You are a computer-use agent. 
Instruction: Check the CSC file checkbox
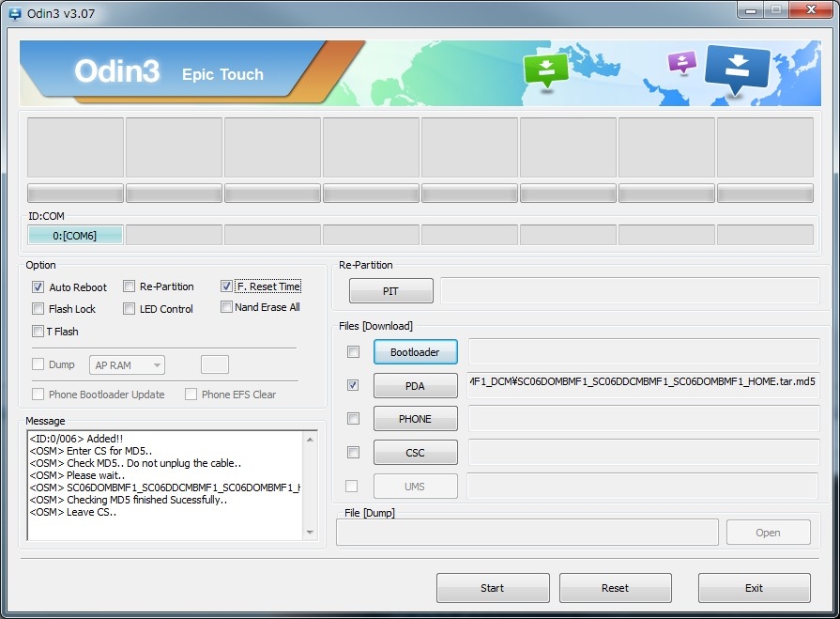pyautogui.click(x=353, y=453)
